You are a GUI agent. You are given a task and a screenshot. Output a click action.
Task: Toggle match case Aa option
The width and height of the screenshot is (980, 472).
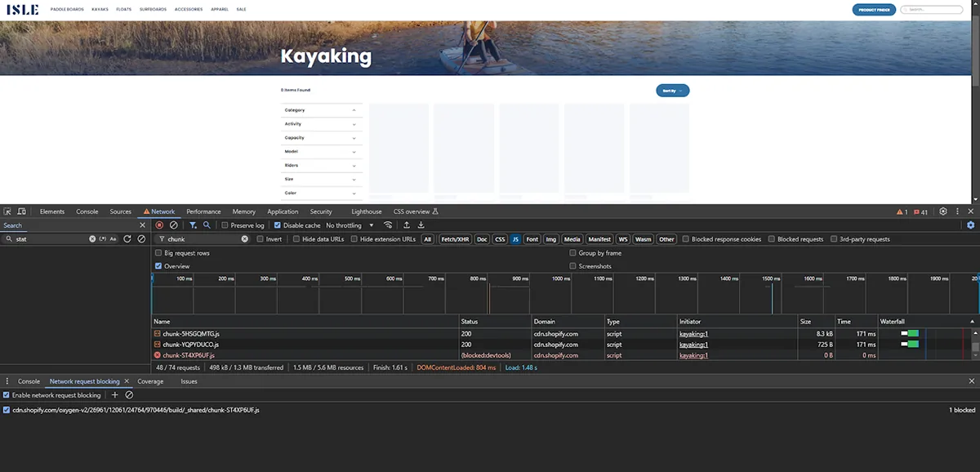[114, 239]
